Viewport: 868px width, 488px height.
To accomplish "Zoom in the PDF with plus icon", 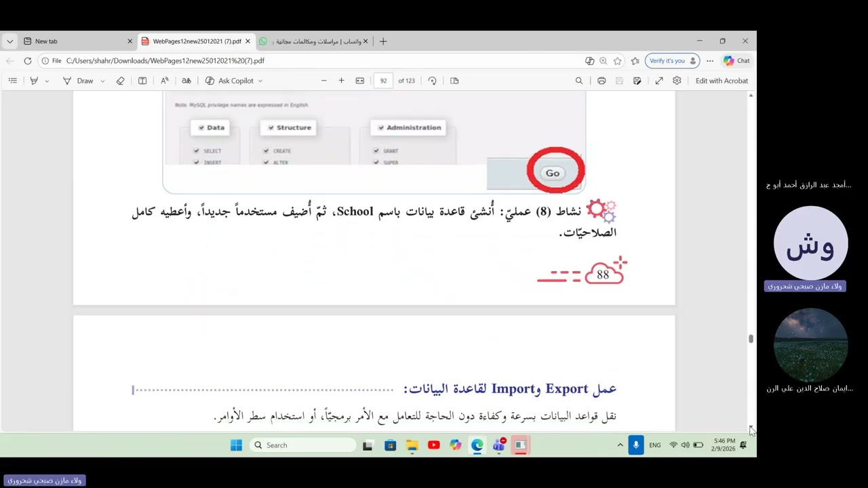I will pos(341,81).
